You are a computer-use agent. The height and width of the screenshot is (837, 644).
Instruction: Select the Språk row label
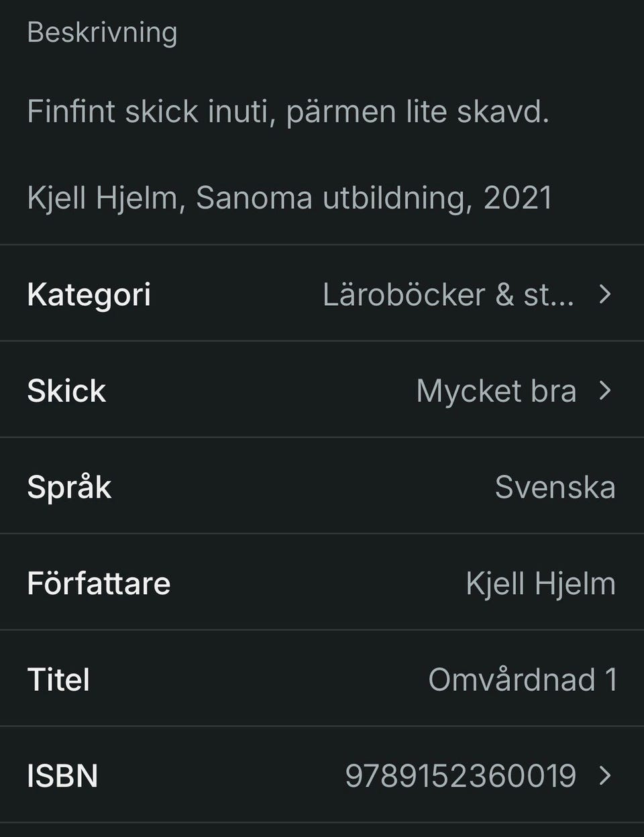pos(69,487)
